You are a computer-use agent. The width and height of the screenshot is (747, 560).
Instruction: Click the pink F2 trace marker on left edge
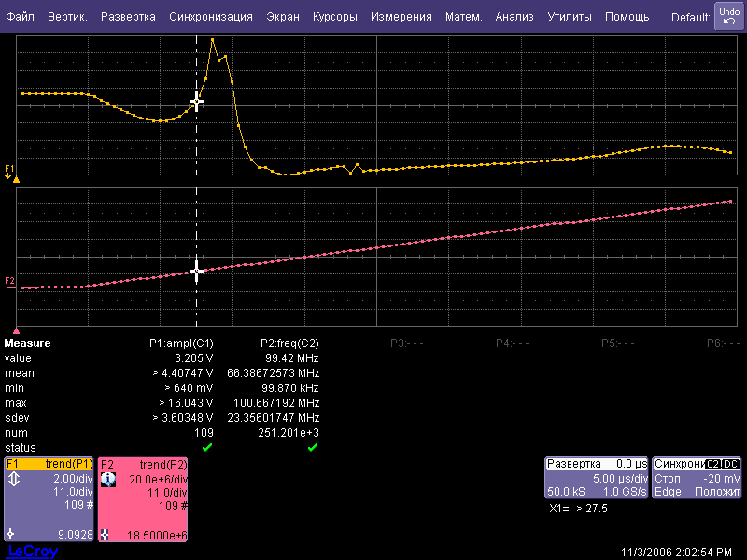10,281
